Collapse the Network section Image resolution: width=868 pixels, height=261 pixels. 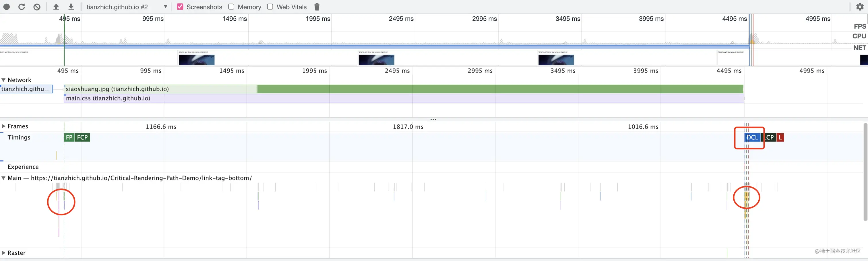[x=3, y=80]
